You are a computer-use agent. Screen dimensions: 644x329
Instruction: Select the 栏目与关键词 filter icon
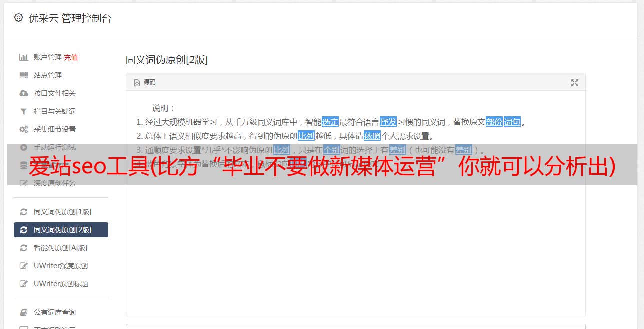pos(23,111)
